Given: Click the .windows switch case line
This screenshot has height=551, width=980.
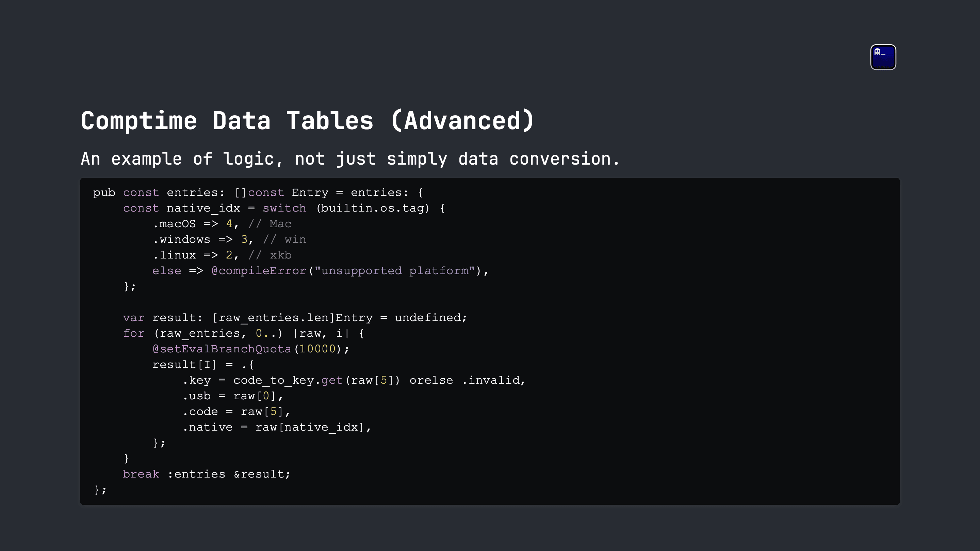Looking at the screenshot, I should tap(229, 239).
